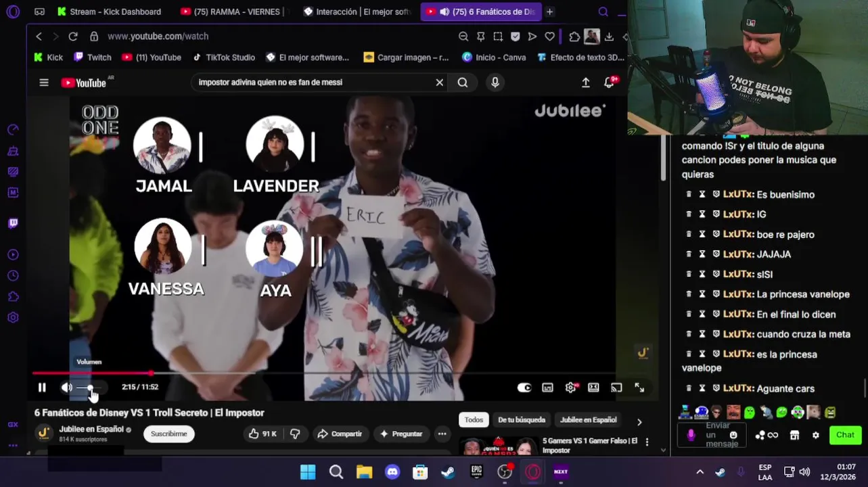
Task: Enter fullscreen in the video player
Action: coord(639,388)
